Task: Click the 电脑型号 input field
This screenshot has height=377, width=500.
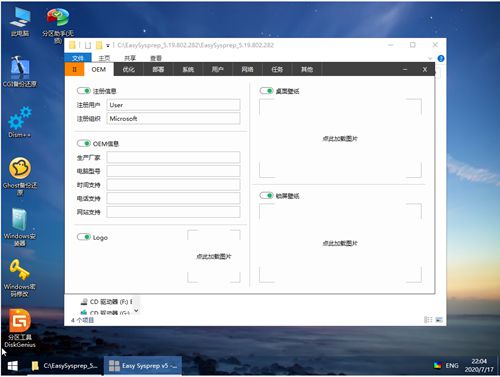Action: (x=173, y=171)
